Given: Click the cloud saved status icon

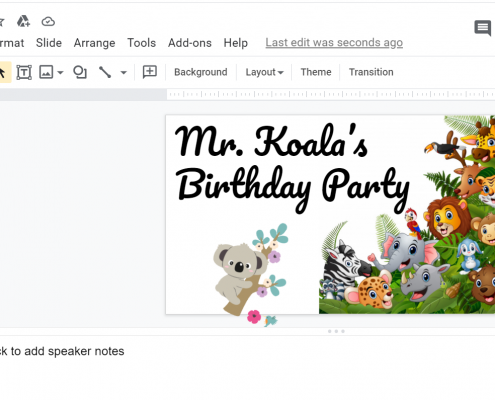Looking at the screenshot, I should [48, 21].
